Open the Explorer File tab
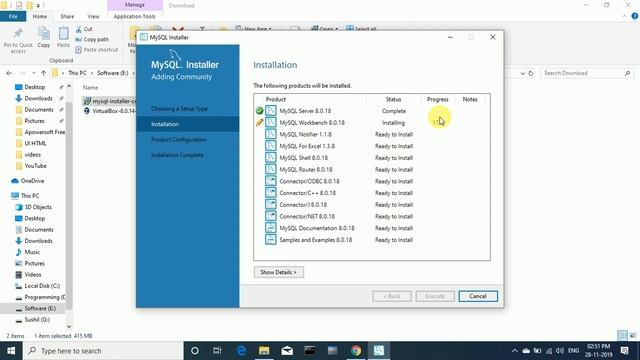Image resolution: width=640 pixels, height=360 pixels. click(13, 16)
